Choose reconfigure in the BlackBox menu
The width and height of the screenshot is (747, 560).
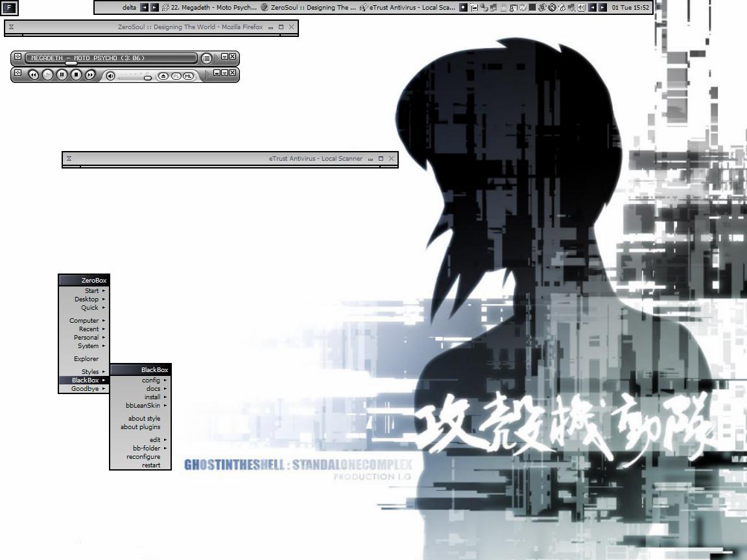tap(141, 457)
